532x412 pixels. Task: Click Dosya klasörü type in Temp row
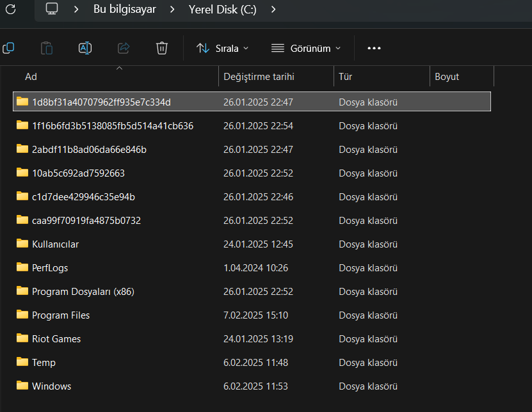(368, 363)
